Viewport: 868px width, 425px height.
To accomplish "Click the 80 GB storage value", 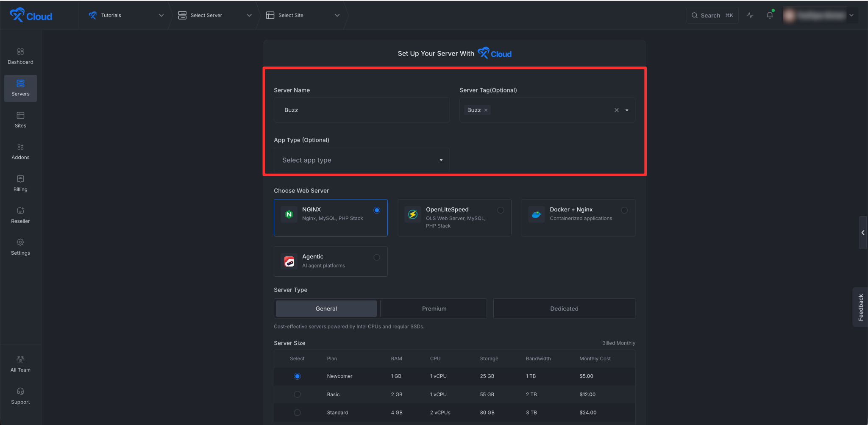I will [x=487, y=413].
